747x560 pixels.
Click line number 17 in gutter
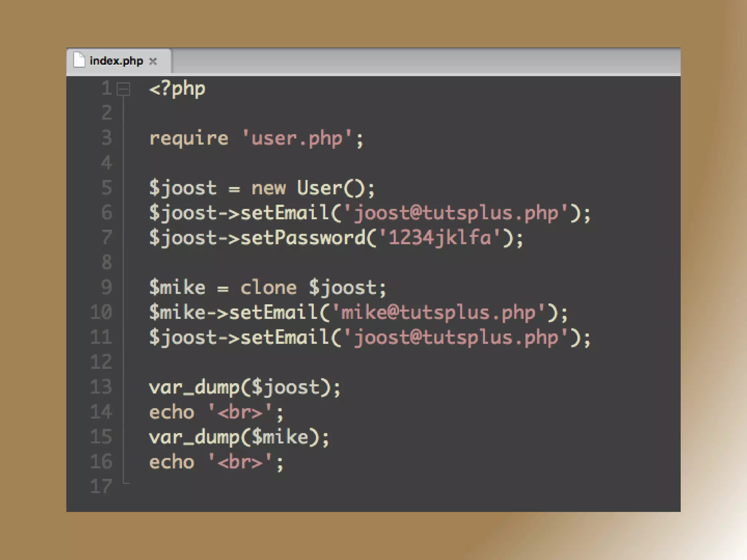pyautogui.click(x=101, y=486)
